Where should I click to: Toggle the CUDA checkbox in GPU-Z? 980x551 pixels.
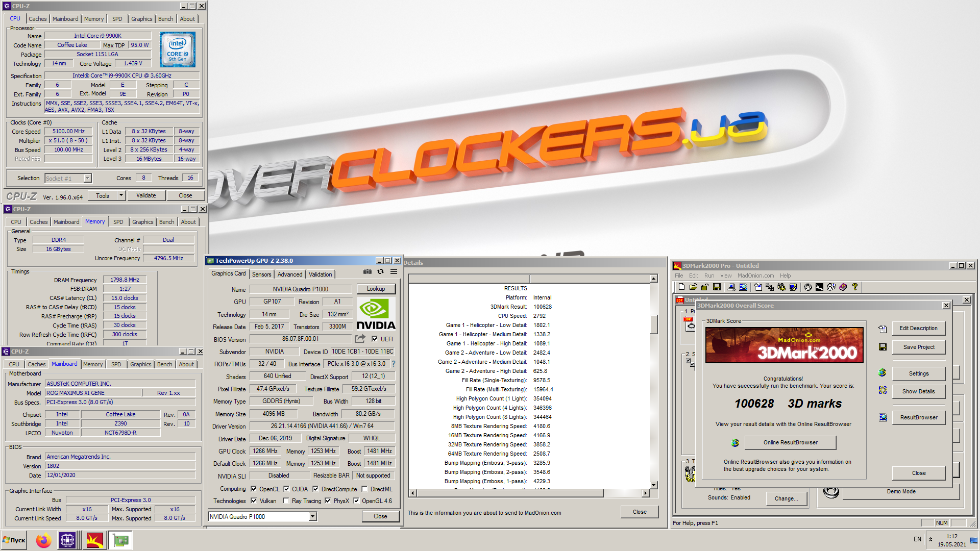286,489
